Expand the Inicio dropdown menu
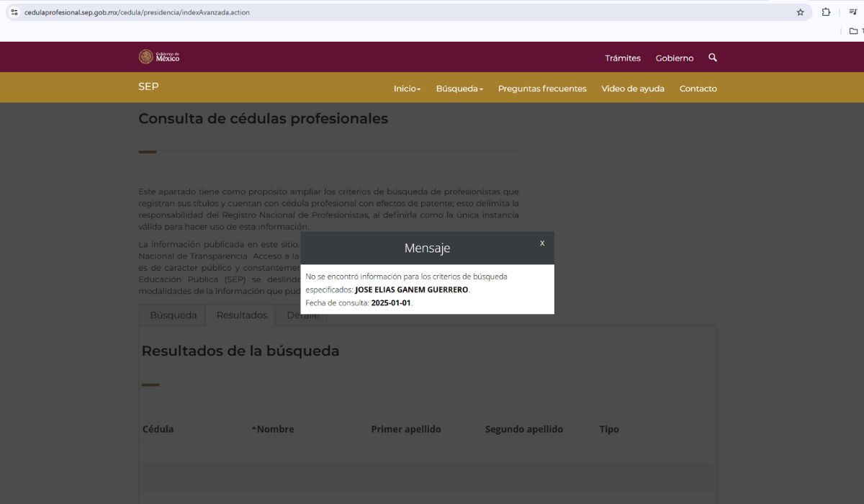 [407, 89]
